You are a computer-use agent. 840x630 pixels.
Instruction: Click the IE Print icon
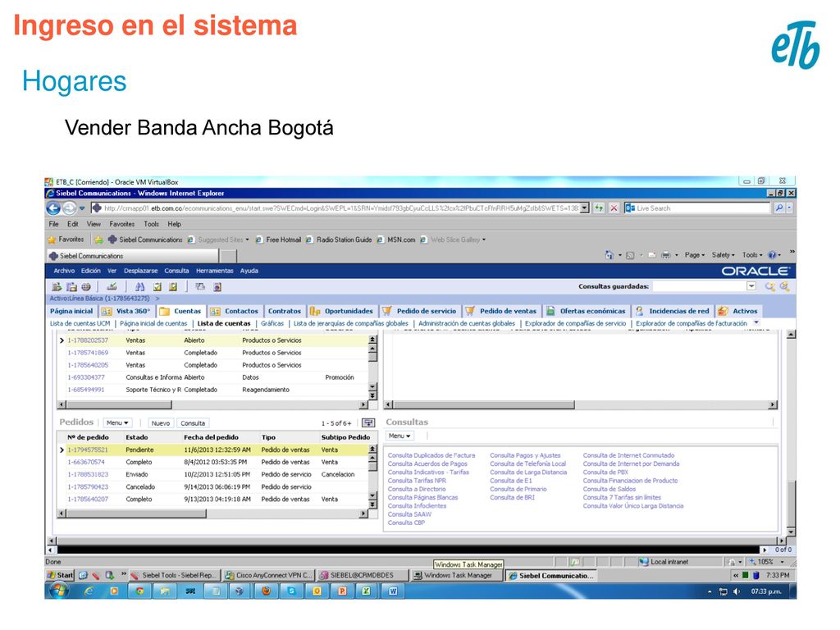tap(666, 255)
